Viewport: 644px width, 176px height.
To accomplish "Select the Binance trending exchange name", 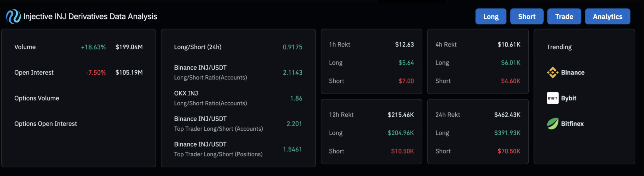I will click(573, 73).
